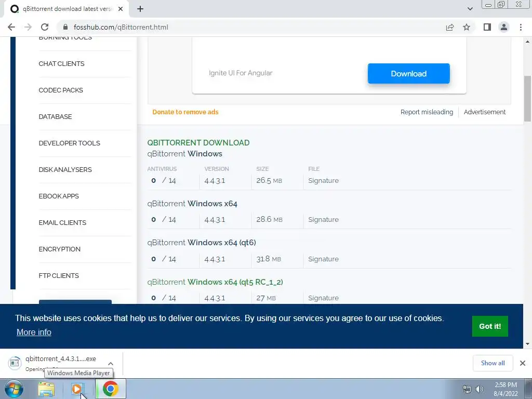Image resolution: width=532 pixels, height=399 pixels.
Task: Accept cookies with the Got it! button
Action: (x=490, y=326)
